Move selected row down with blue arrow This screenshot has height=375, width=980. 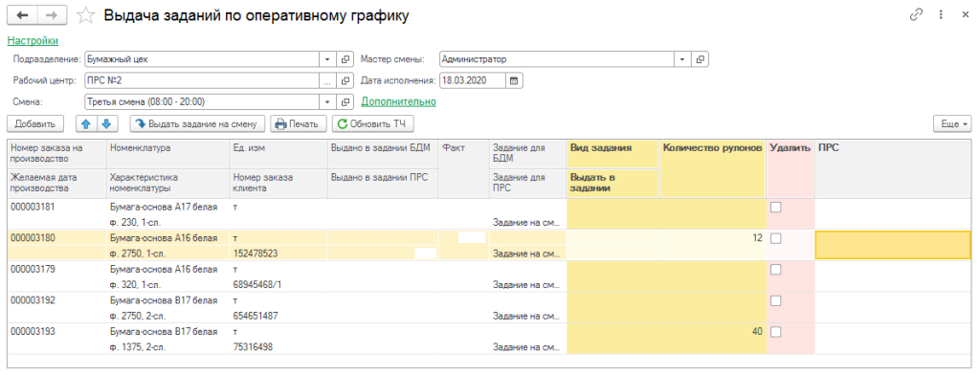[x=106, y=123]
